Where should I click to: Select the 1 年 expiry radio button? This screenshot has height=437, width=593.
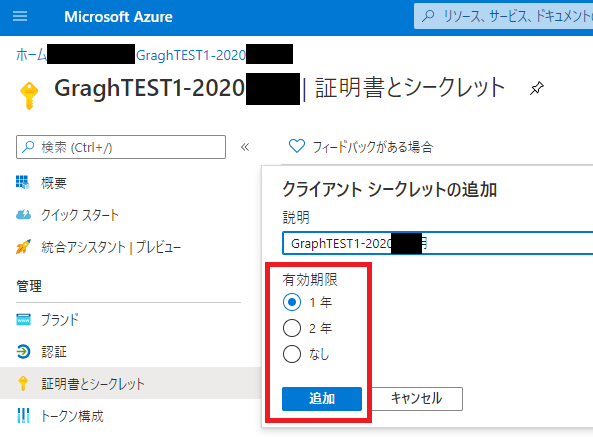coord(292,302)
